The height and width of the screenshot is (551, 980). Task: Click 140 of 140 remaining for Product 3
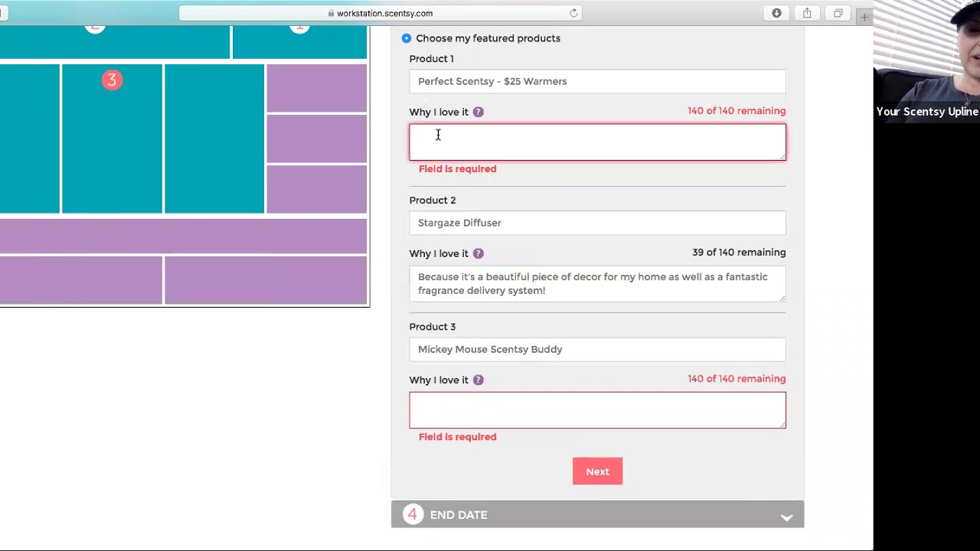(x=737, y=379)
